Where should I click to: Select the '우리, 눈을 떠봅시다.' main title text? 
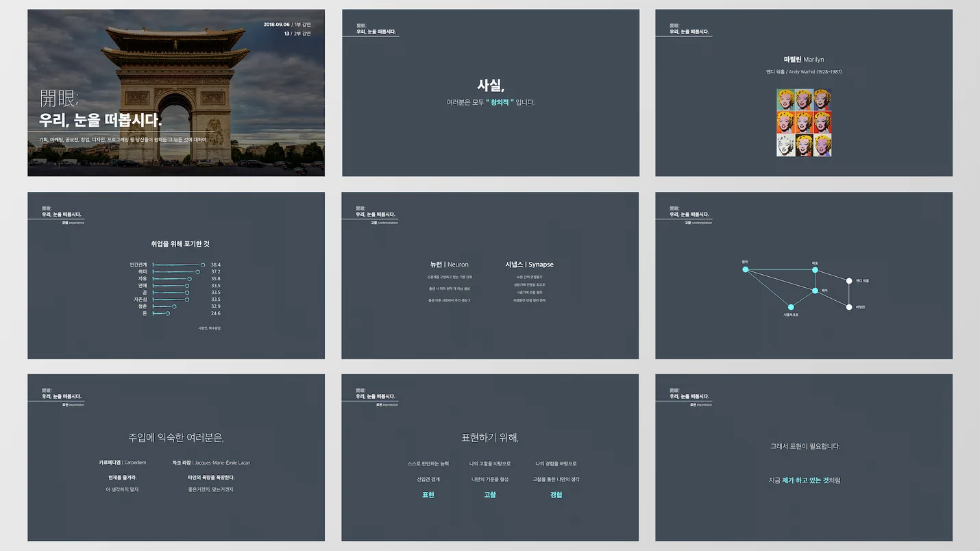pyautogui.click(x=101, y=121)
